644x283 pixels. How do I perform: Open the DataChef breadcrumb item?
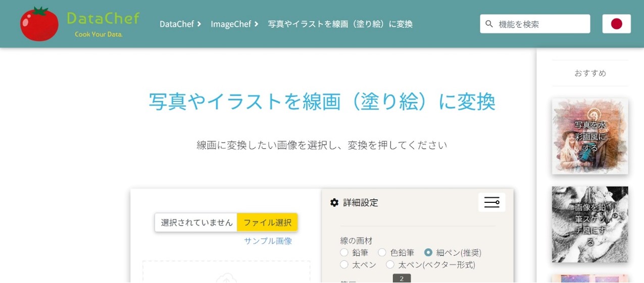pyautogui.click(x=177, y=24)
